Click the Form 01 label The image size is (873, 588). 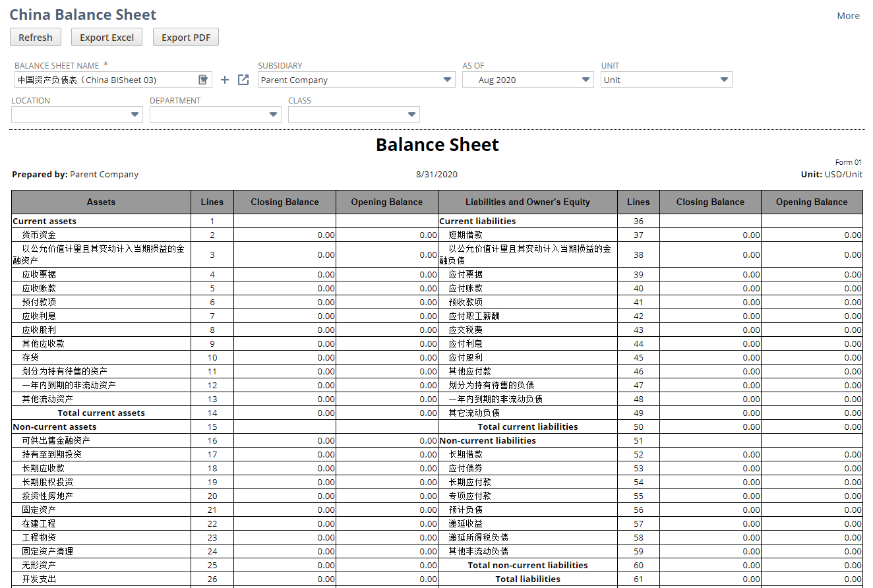[x=849, y=162]
